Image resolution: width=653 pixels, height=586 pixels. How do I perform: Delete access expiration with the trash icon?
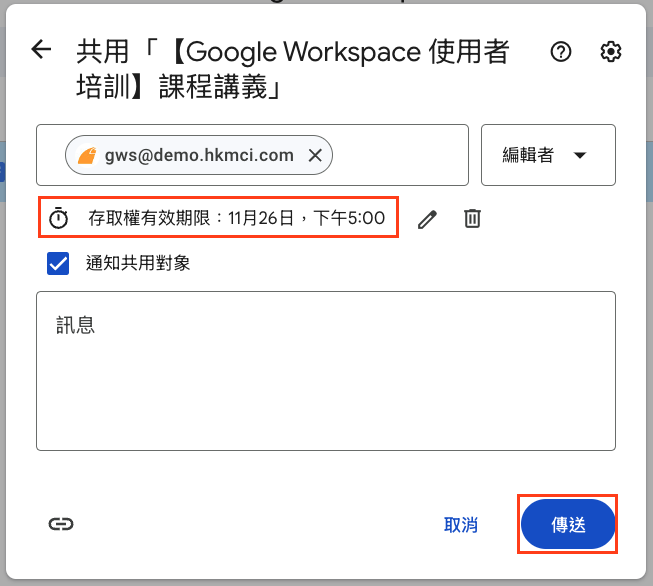point(472,218)
